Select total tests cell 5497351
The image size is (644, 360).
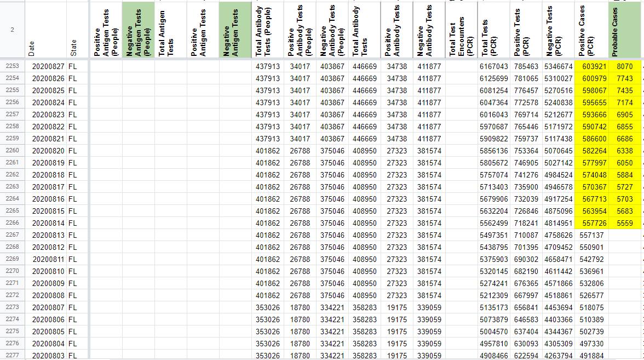pos(494,235)
